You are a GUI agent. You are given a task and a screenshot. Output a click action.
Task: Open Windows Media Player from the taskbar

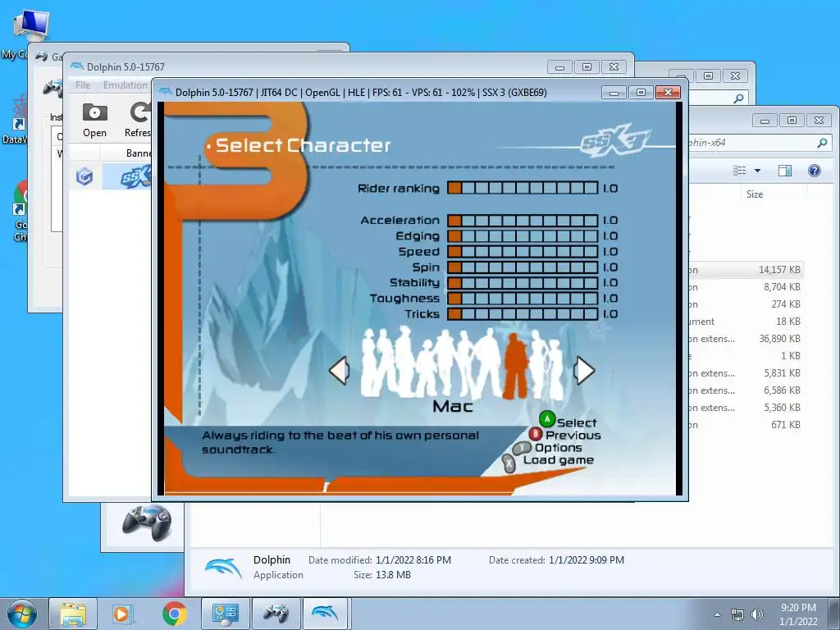point(121,614)
